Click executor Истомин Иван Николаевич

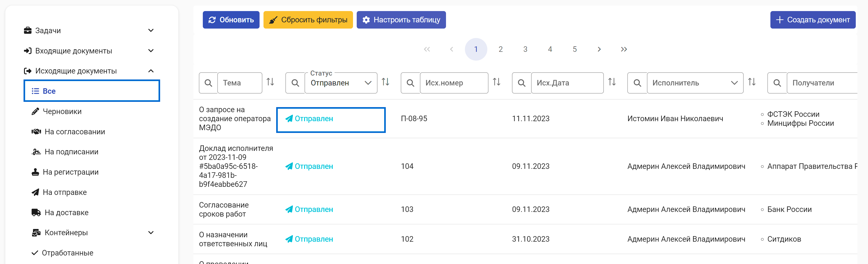tap(675, 119)
